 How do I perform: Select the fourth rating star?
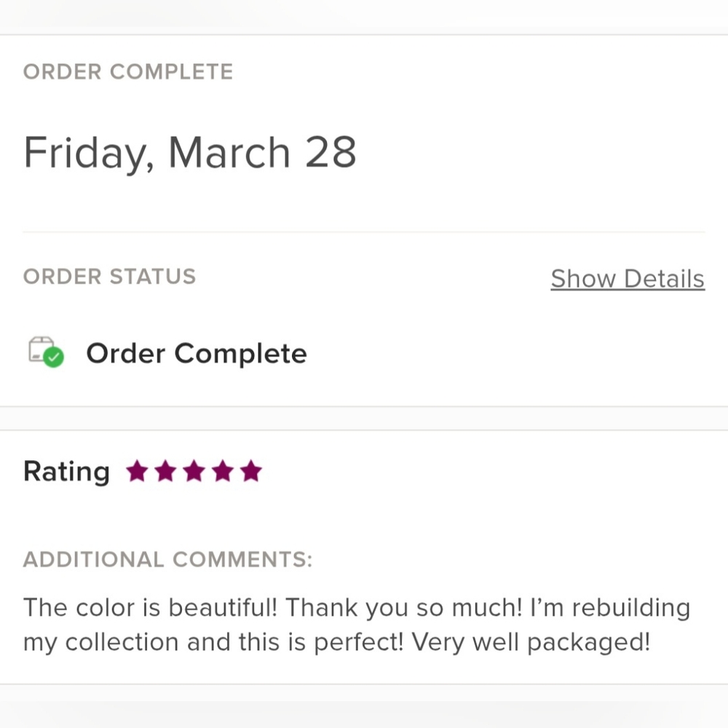(x=222, y=471)
